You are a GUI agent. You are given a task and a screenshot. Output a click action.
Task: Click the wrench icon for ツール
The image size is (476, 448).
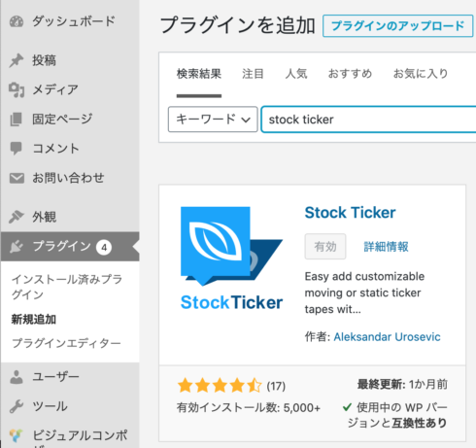[17, 406]
